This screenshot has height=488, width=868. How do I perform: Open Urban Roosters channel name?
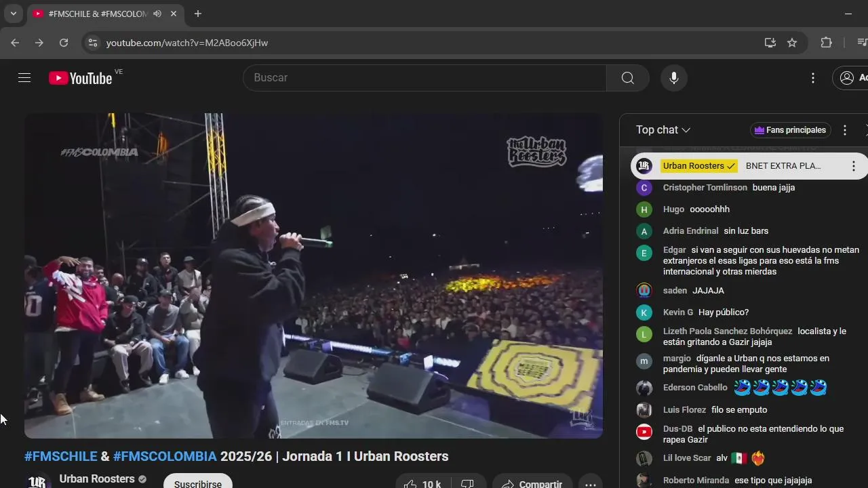(97, 479)
